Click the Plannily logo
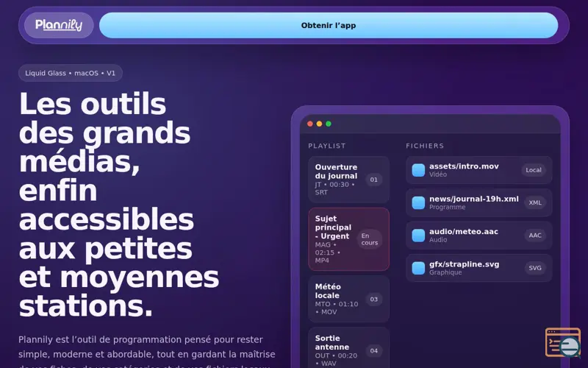The width and height of the screenshot is (588, 368). (59, 25)
